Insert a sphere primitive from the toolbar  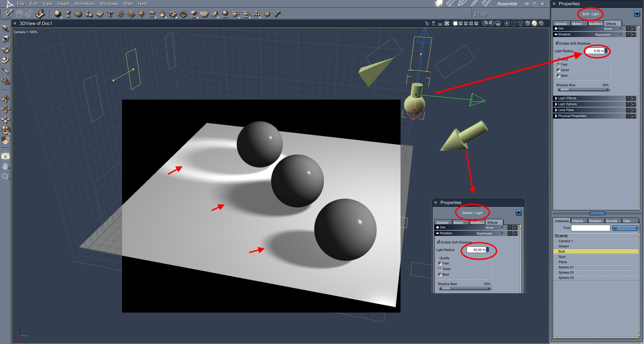click(x=58, y=14)
